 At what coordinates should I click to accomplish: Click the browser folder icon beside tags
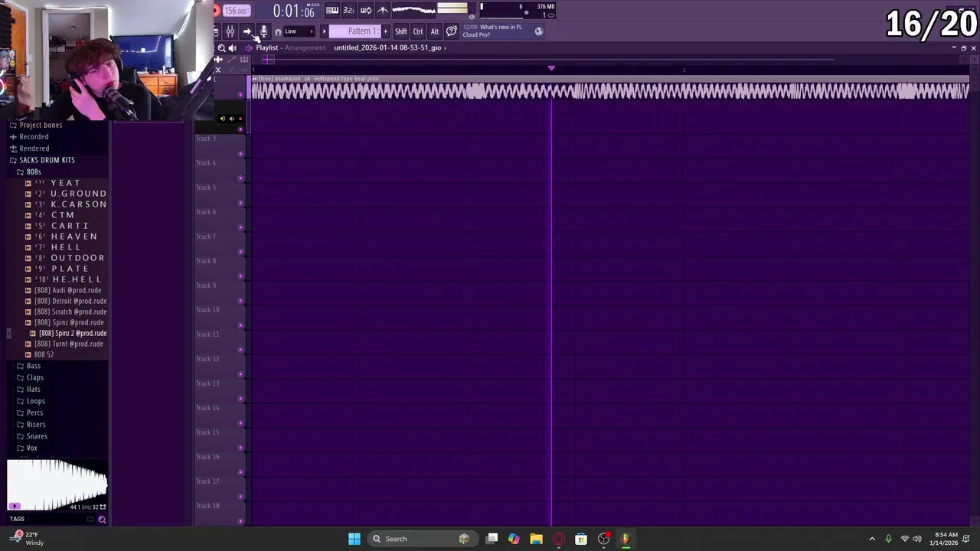pos(90,520)
